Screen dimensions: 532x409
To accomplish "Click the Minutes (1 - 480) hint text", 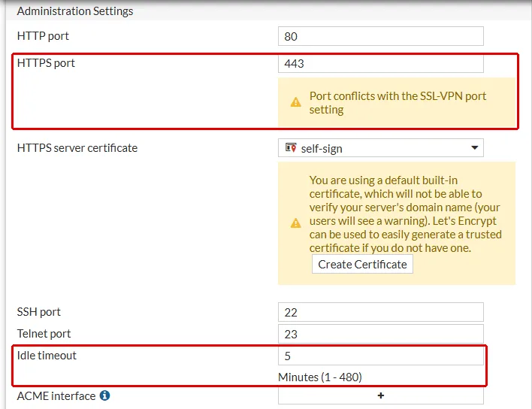I will pos(320,377).
